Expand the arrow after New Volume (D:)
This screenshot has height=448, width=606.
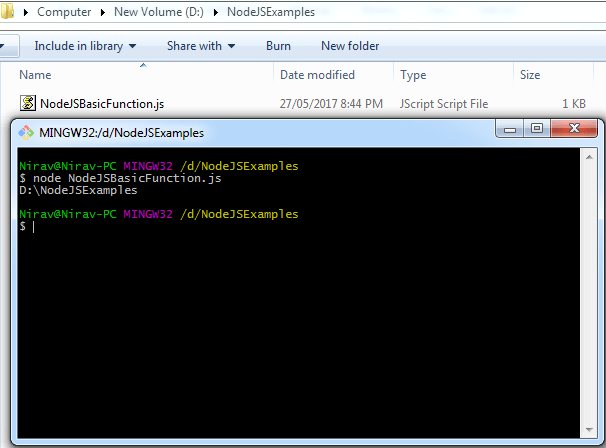click(x=216, y=12)
